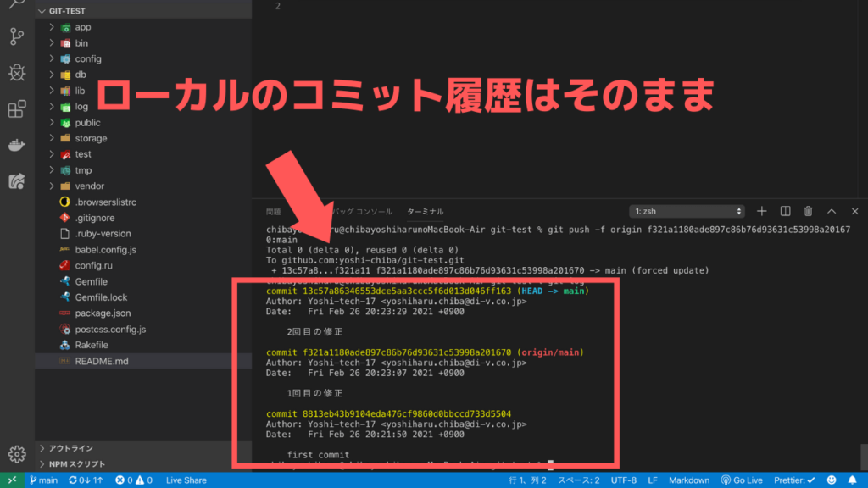
Task: Maximize the panel with up chevron
Action: click(x=832, y=211)
